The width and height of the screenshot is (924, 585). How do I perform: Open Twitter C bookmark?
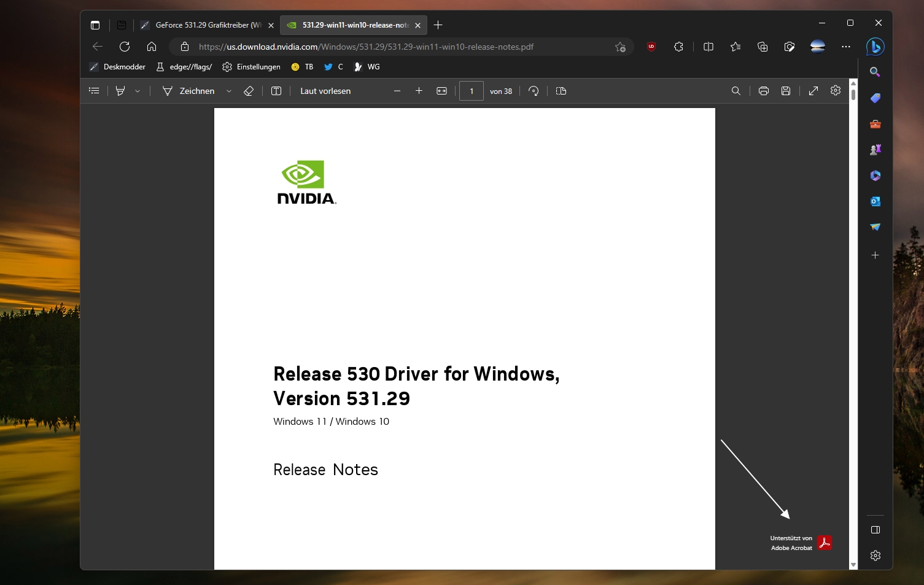[x=333, y=67]
